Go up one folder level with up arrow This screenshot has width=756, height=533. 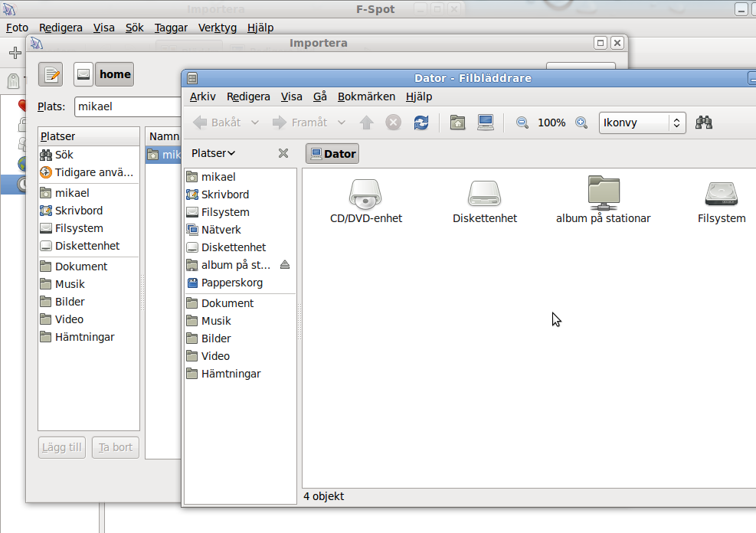366,123
